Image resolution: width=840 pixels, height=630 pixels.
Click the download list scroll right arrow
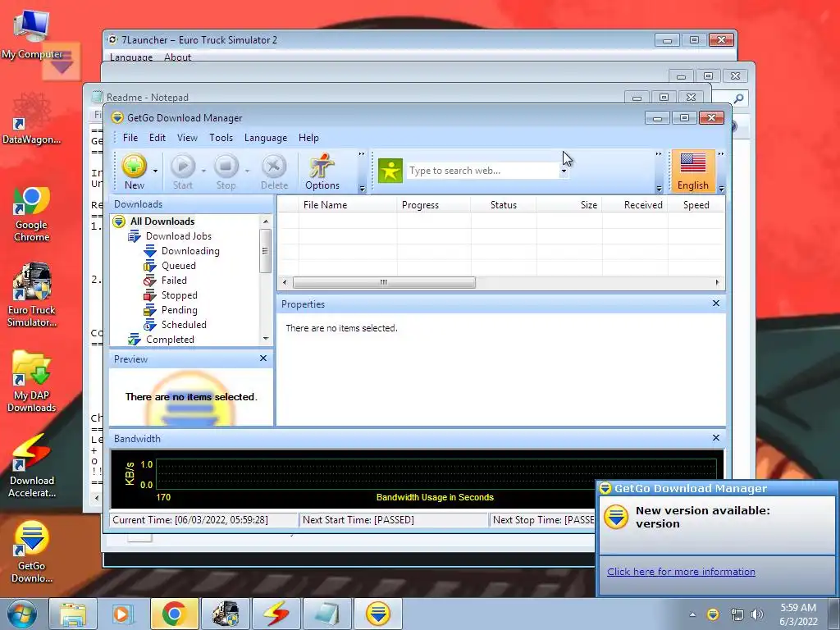[717, 282]
